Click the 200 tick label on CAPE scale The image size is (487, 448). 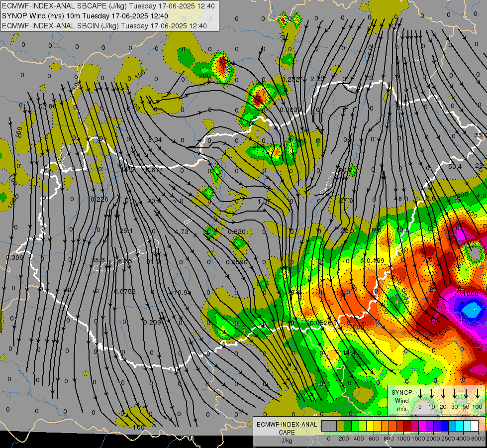pyautogui.click(x=344, y=439)
